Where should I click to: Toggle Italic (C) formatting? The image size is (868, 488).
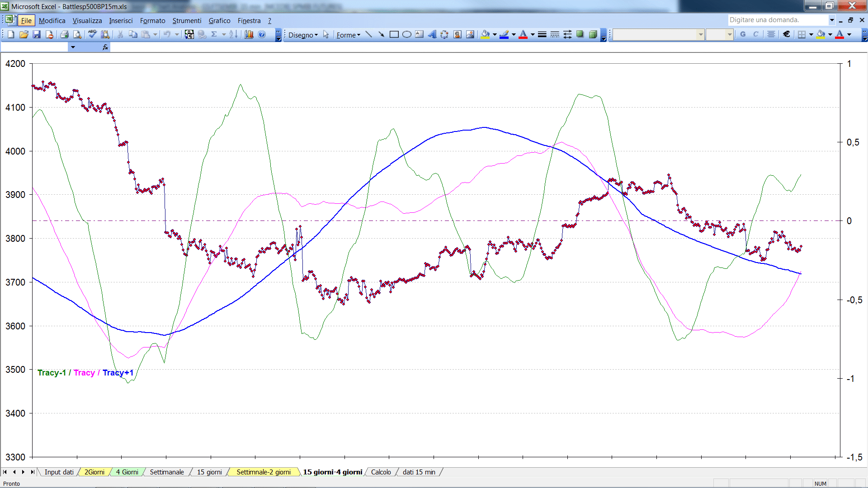coord(755,34)
